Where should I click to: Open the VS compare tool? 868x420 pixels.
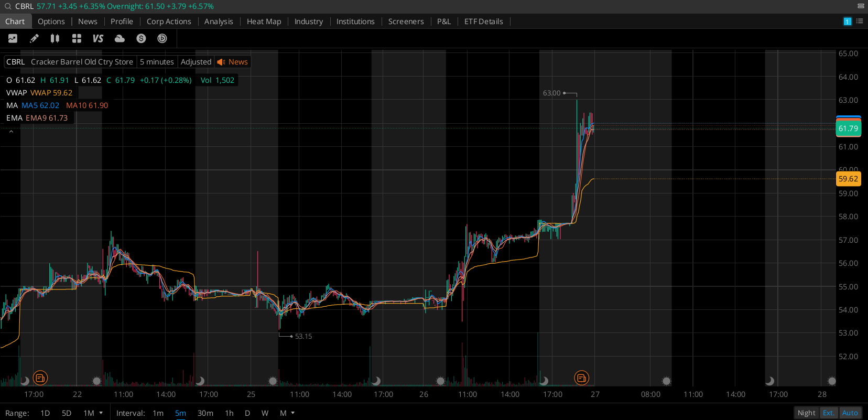(x=98, y=38)
